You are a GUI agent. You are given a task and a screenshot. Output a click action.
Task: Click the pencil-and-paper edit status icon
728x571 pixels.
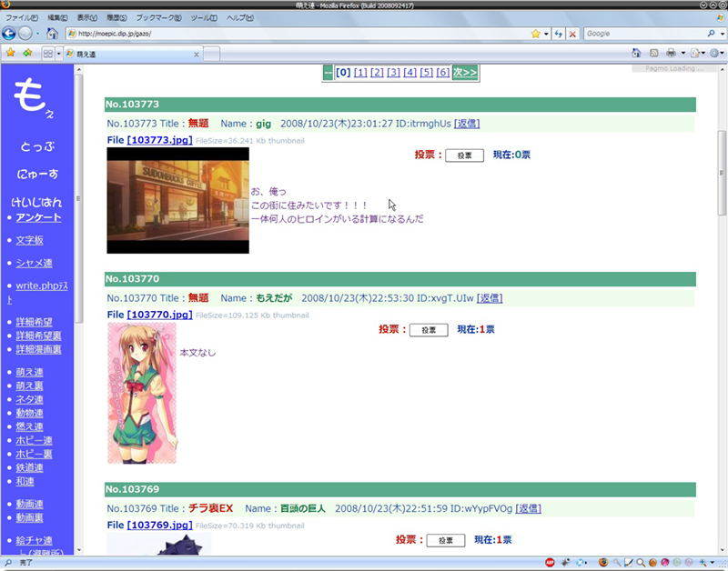(629, 563)
